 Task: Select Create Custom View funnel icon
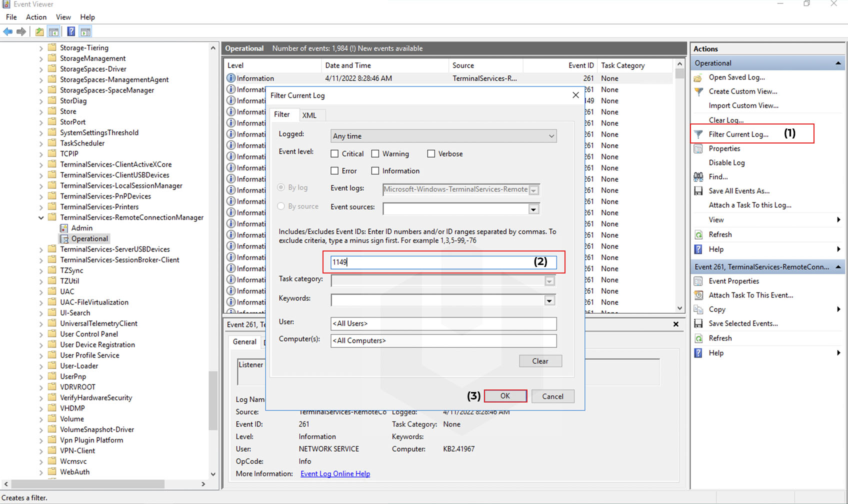(x=698, y=91)
